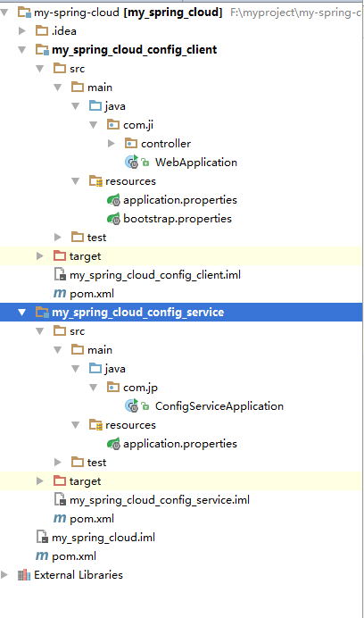Click the .idea folder icon
Viewport: 364px width, 618px height.
pos(42,30)
